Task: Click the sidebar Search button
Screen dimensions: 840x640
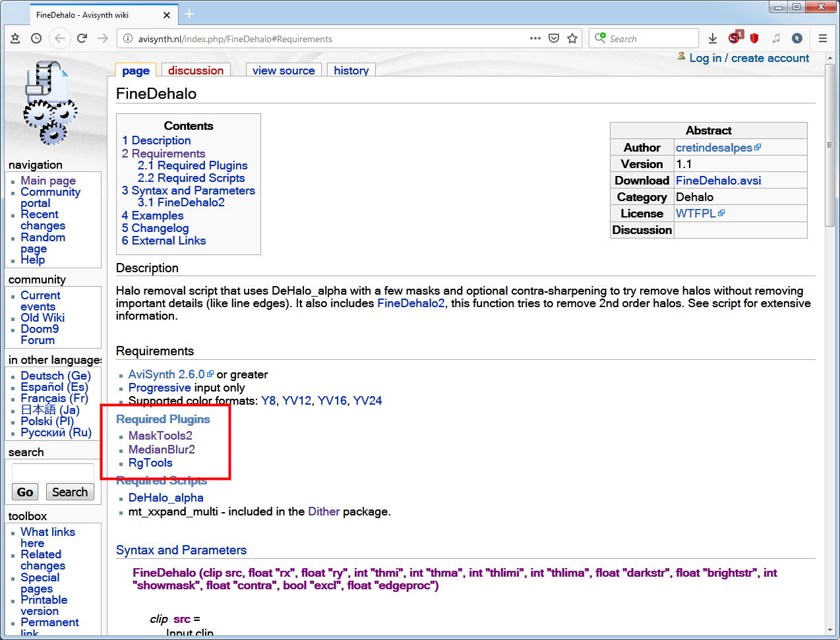Action: [70, 492]
